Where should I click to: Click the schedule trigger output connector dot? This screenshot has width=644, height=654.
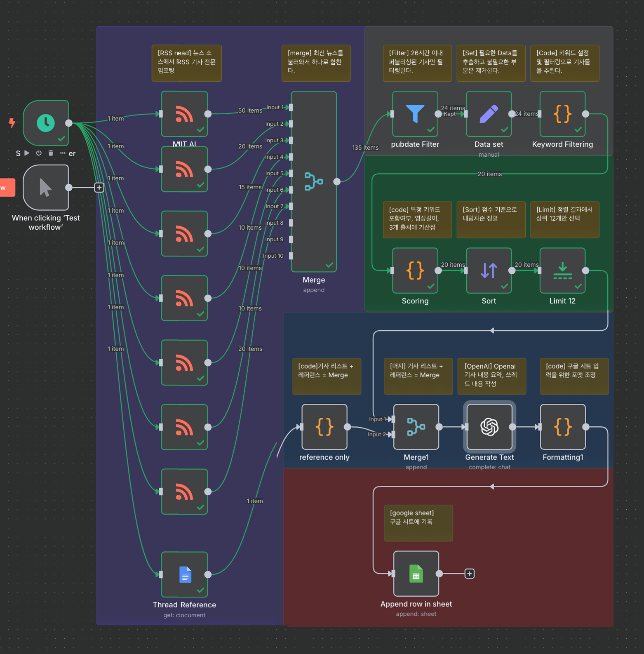click(x=69, y=123)
